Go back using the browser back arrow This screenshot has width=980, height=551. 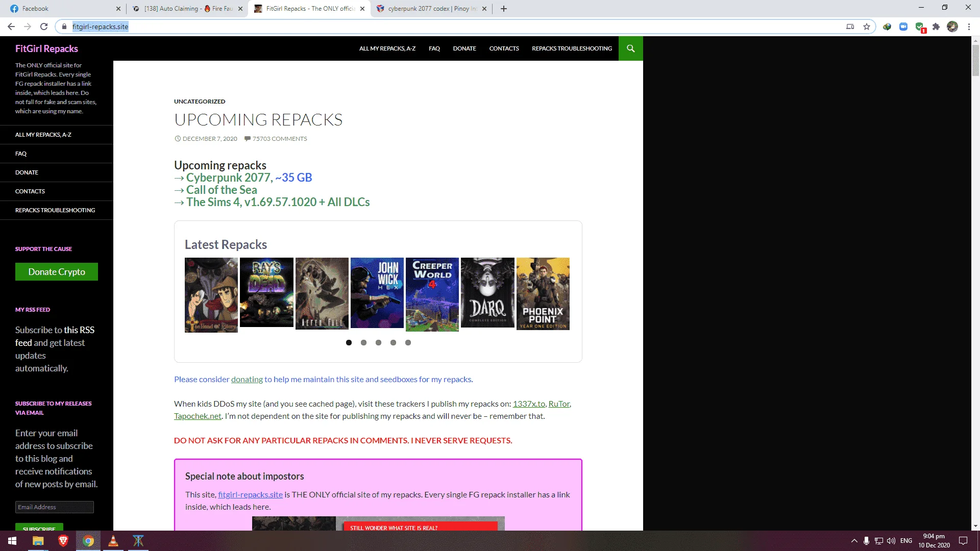point(11,27)
